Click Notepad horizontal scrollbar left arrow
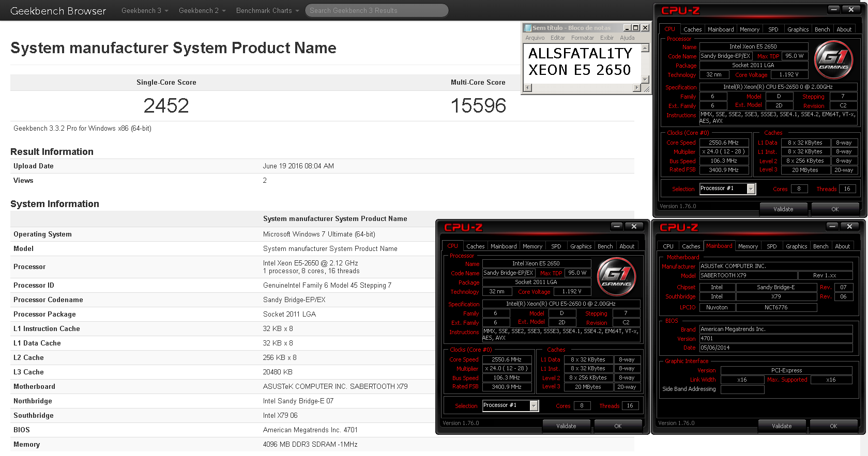The image size is (868, 456). tap(527, 88)
